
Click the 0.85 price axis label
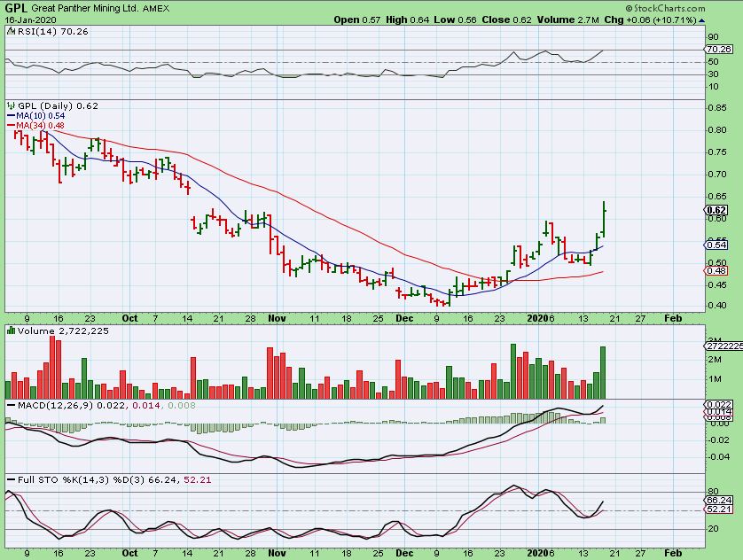717,108
